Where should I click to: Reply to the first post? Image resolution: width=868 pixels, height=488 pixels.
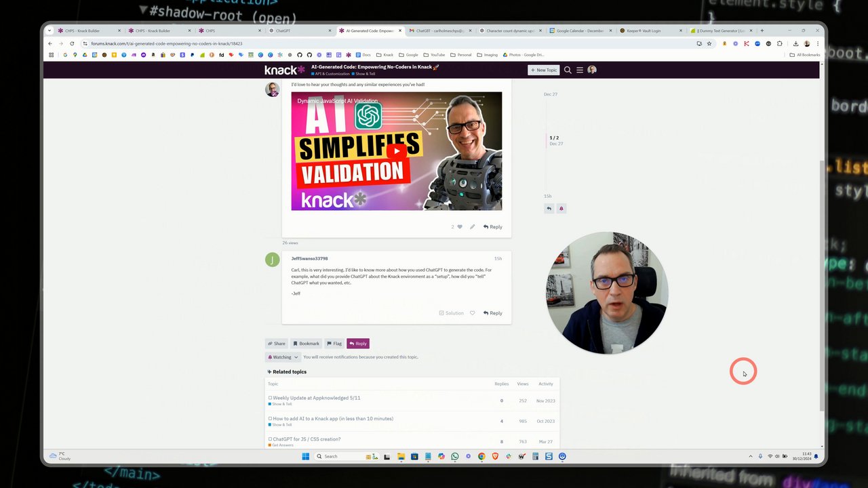(493, 227)
